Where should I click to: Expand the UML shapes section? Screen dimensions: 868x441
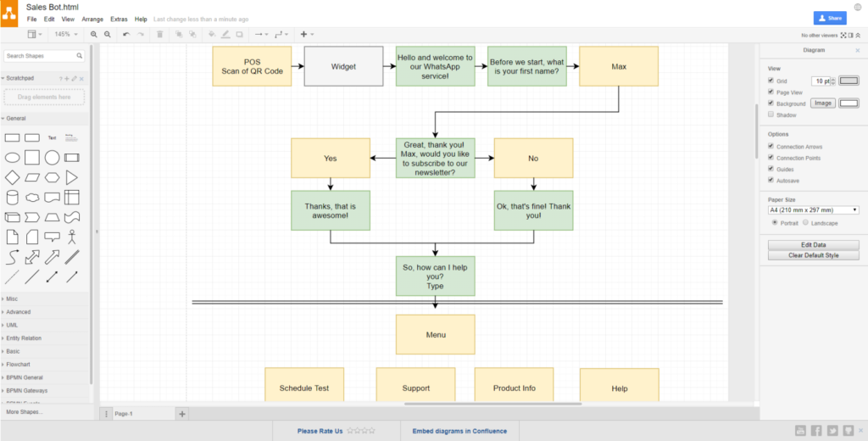tap(13, 325)
